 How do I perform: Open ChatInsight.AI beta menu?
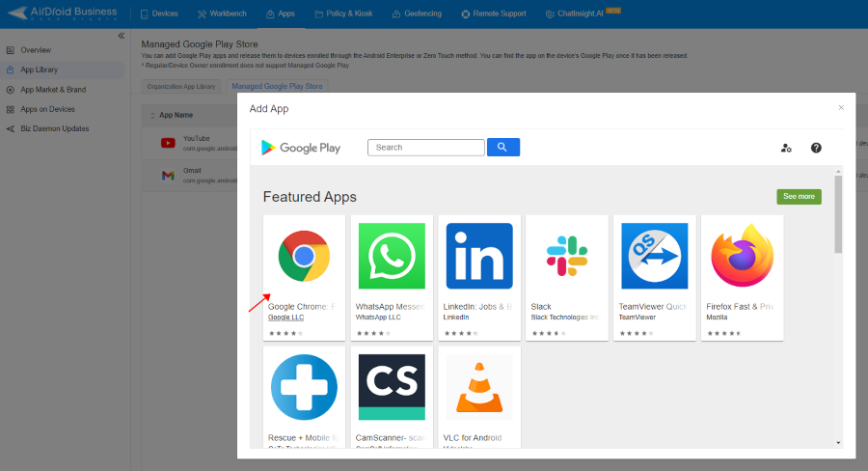tap(583, 14)
